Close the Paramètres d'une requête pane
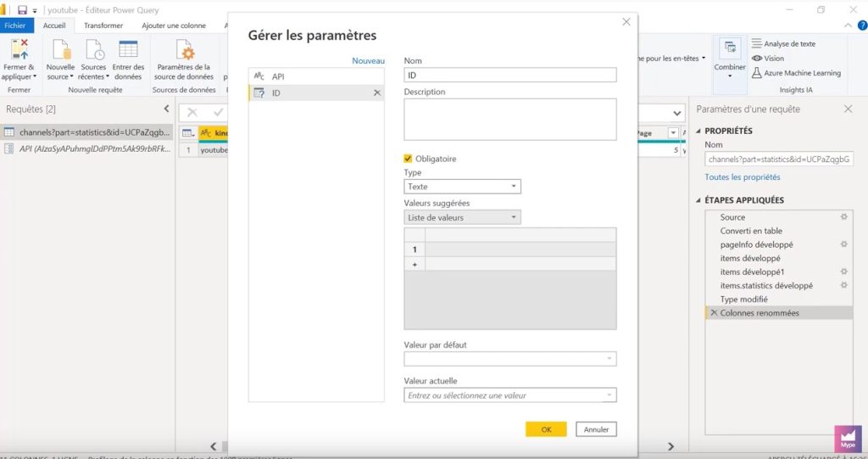Image resolution: width=868 pixels, height=459 pixels. (848, 109)
